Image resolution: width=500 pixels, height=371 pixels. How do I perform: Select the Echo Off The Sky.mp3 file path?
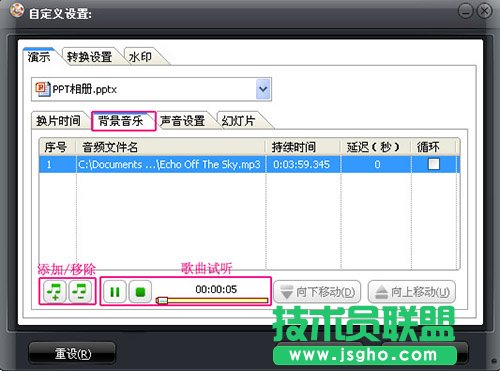pos(169,164)
